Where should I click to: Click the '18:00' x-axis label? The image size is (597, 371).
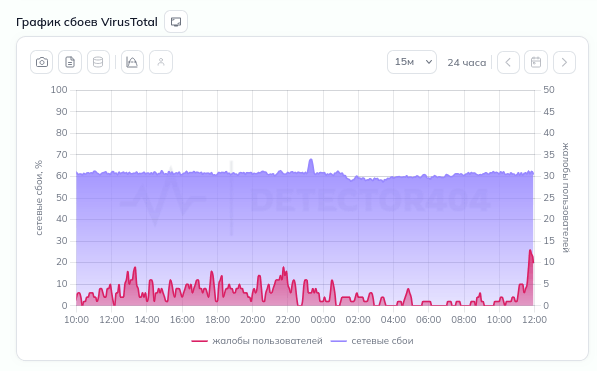217,319
